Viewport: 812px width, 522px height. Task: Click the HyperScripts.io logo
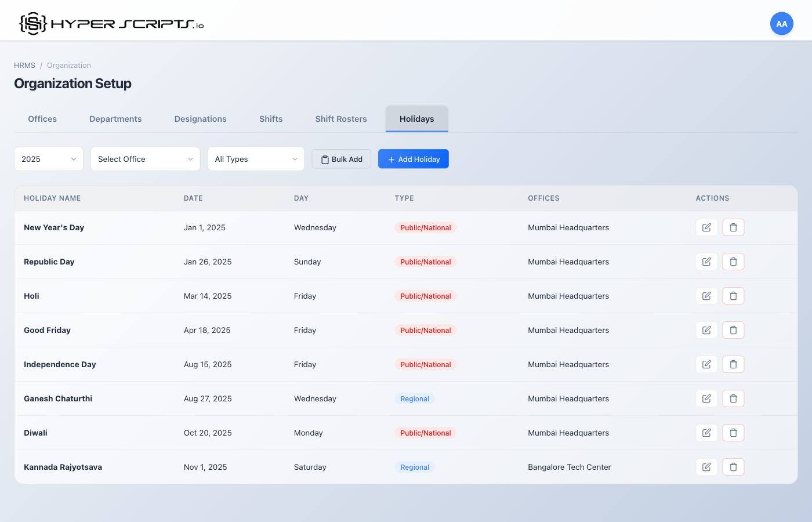coord(111,24)
